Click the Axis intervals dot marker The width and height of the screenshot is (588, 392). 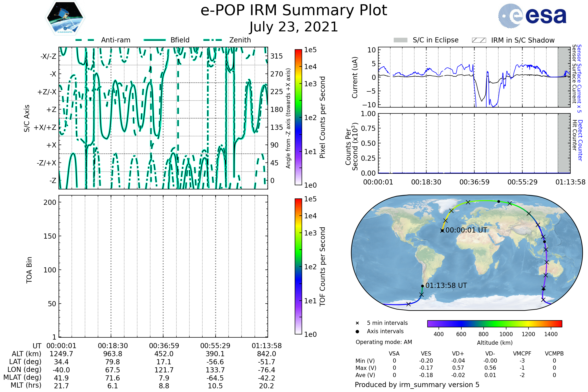(x=357, y=331)
